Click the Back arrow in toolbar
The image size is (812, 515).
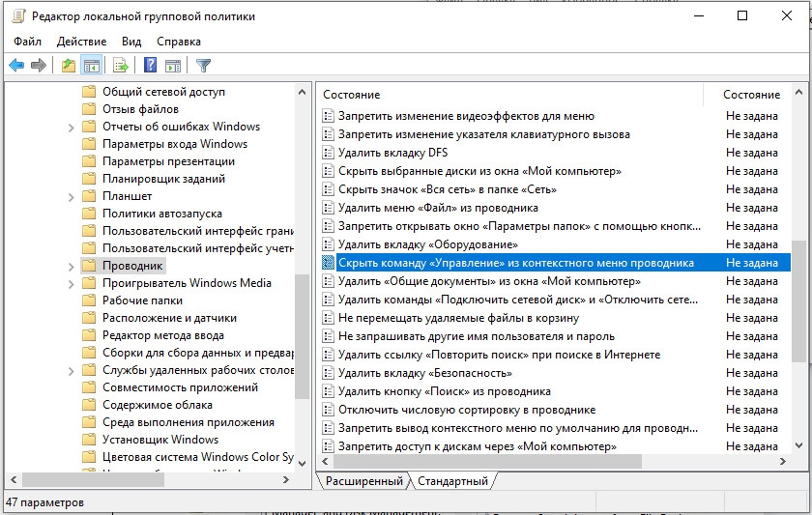[x=16, y=66]
